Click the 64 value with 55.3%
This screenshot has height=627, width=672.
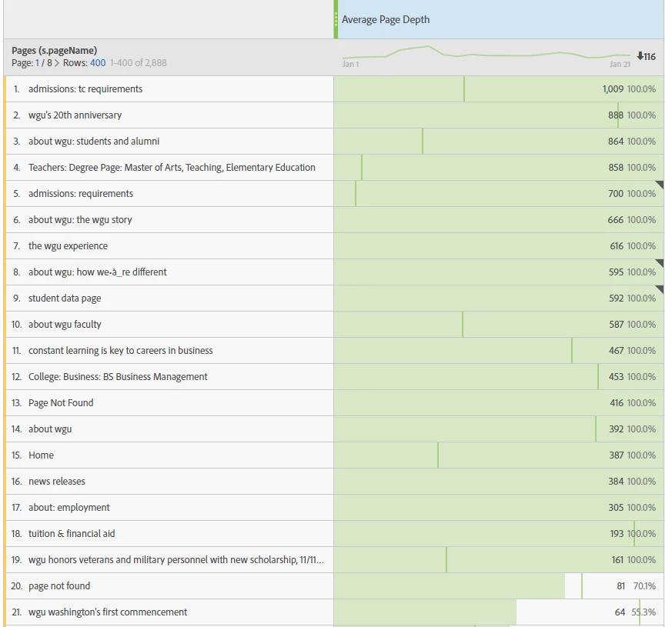tap(499, 612)
